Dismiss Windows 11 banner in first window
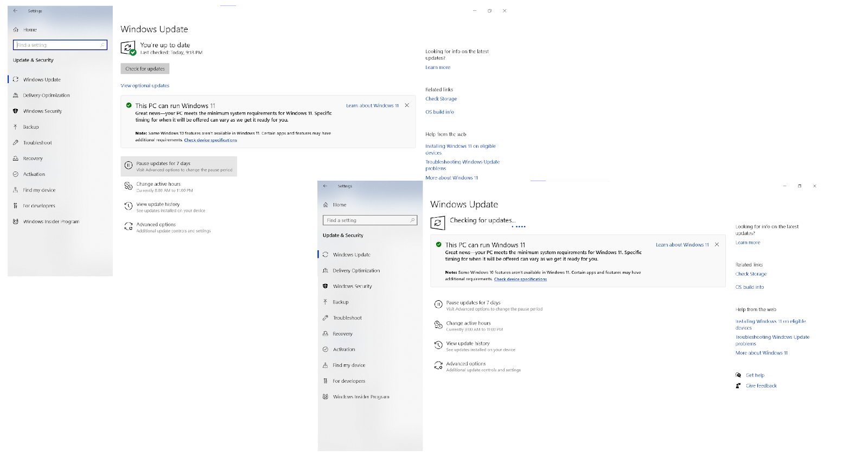This screenshot has height=475, width=868. click(407, 105)
